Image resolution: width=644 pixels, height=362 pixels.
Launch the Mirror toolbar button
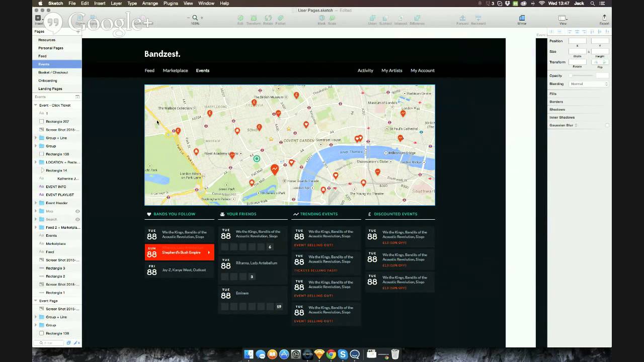pos(522,19)
